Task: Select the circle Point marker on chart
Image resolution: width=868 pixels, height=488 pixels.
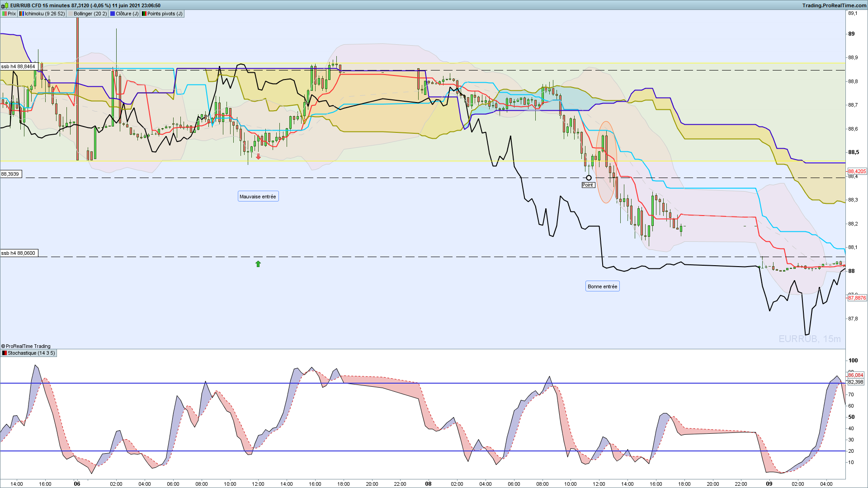Action: click(589, 178)
